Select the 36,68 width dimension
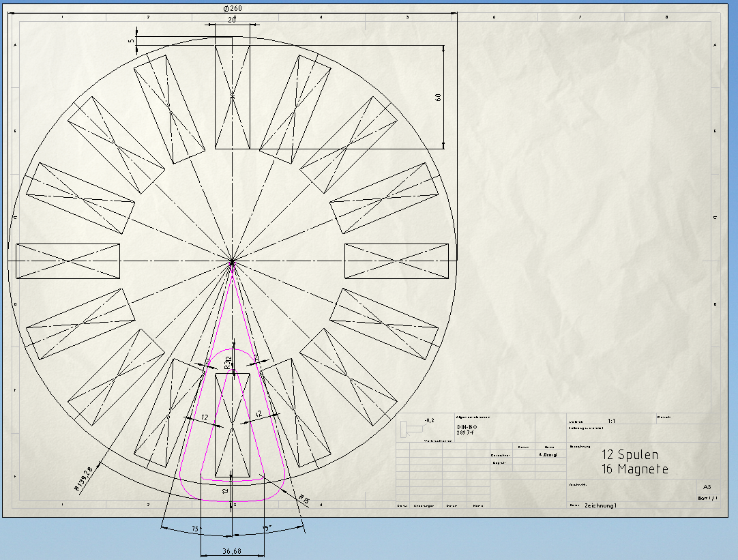 click(233, 550)
